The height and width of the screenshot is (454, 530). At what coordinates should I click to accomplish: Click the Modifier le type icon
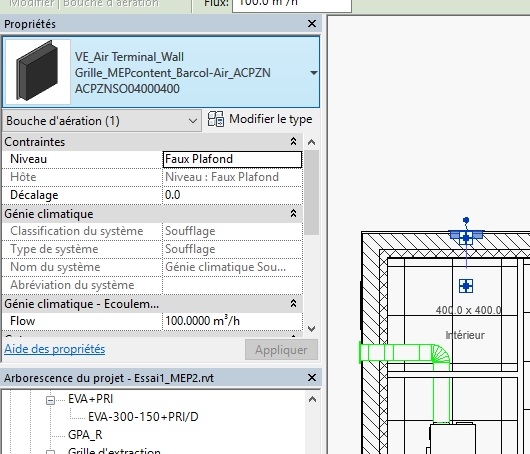coord(216,119)
